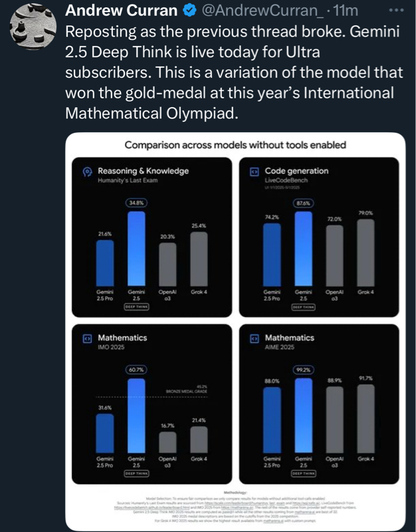The width and height of the screenshot is (416, 532).
Task: Click the Deep Think badge in LiveCodeBench chart
Action: point(304,307)
